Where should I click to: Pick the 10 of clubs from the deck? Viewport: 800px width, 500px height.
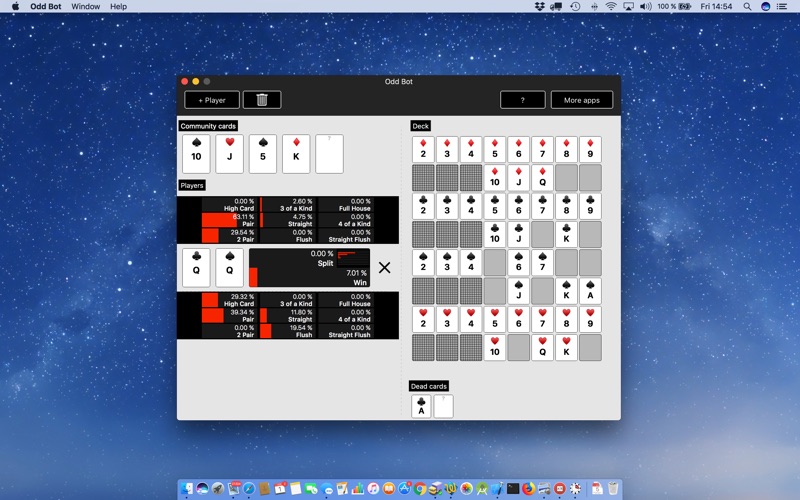pyautogui.click(x=494, y=234)
